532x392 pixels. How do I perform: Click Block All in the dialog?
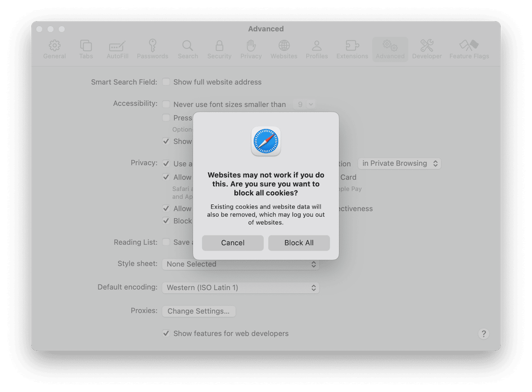click(x=299, y=243)
